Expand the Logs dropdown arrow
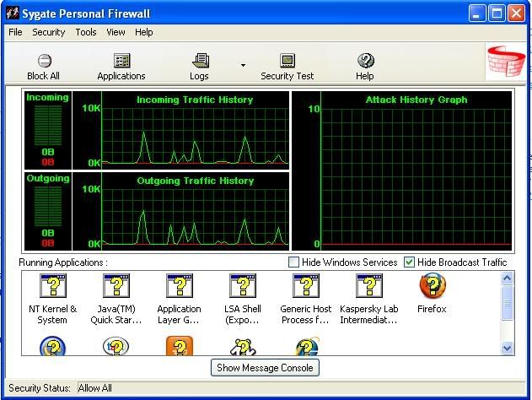 [x=243, y=65]
